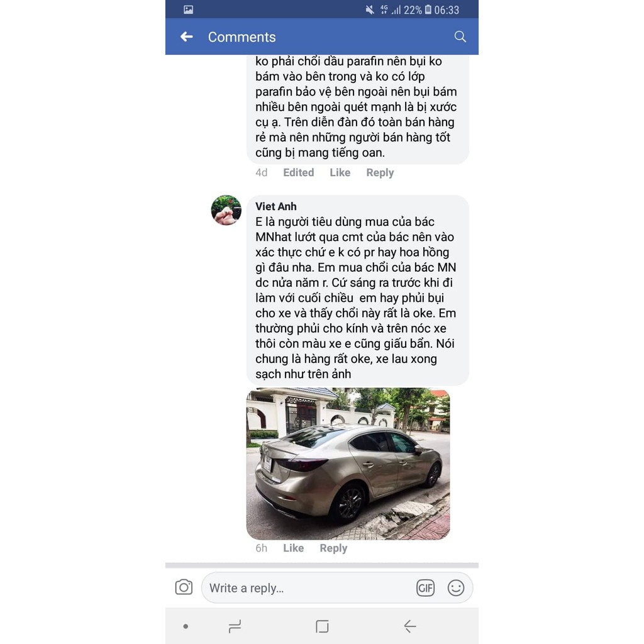The width and height of the screenshot is (644, 644).
Task: Open the car photo attachment
Action: click(348, 464)
